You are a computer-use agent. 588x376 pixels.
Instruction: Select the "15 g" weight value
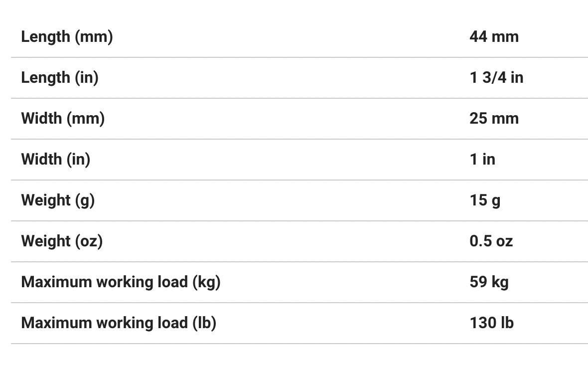click(x=485, y=200)
